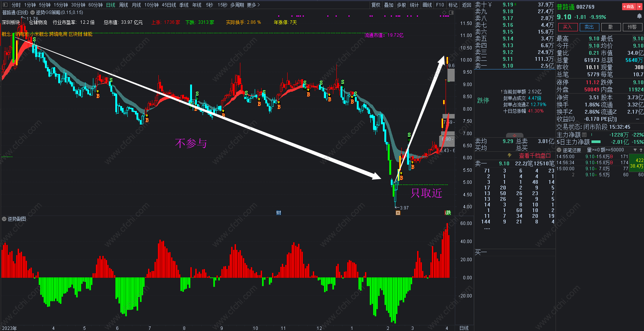Select the 卖五 9.14 order row
The height and width of the screenshot is (331, 644).
coord(514,38)
